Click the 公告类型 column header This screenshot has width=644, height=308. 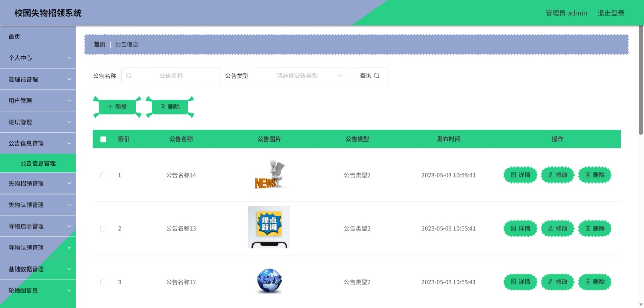pos(357,139)
